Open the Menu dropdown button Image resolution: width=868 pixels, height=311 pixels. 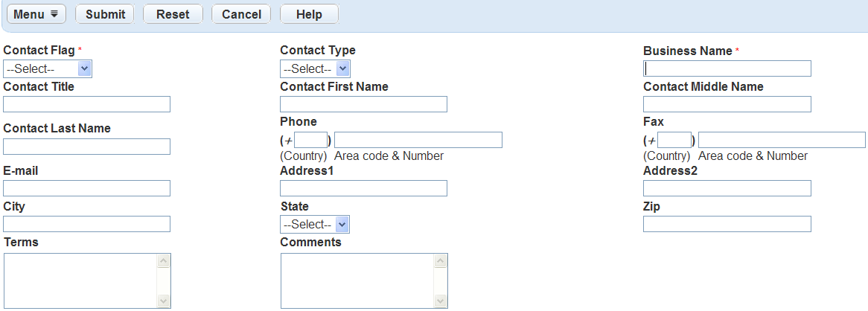pos(36,14)
